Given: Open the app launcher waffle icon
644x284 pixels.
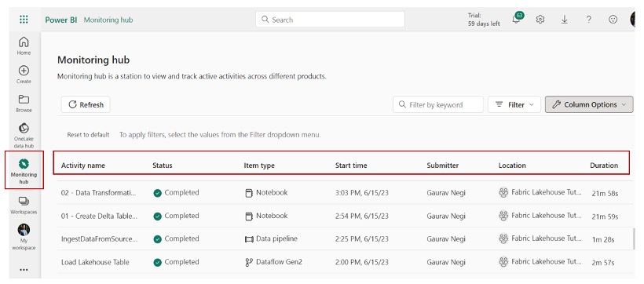Looking at the screenshot, I should [24, 20].
